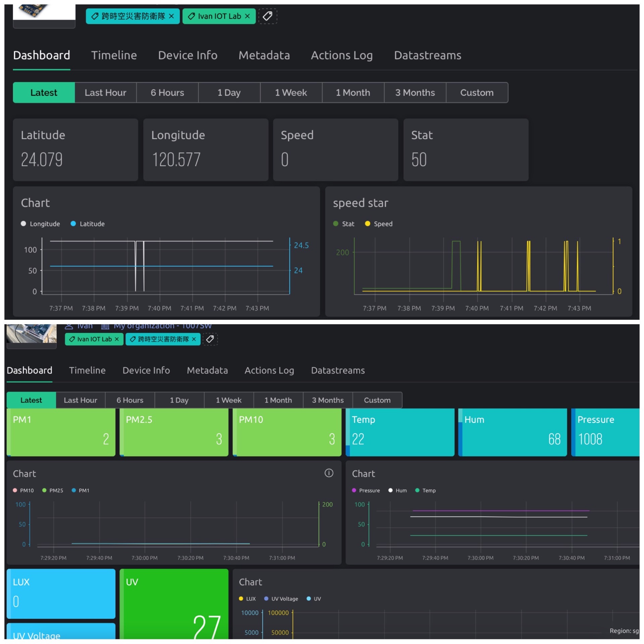Toggle Speed series in speed star legend

[x=378, y=224]
